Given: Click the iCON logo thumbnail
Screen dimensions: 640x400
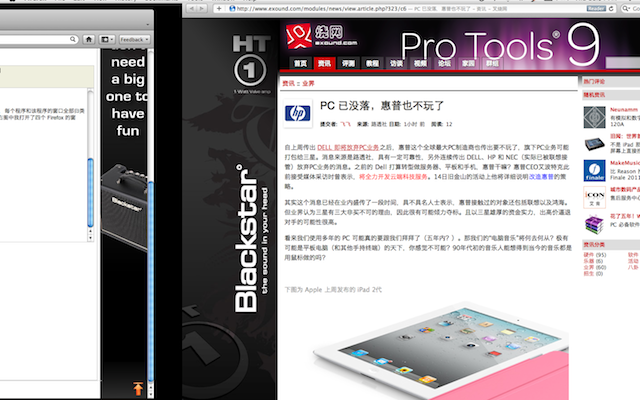Looking at the screenshot, I should tap(594, 197).
